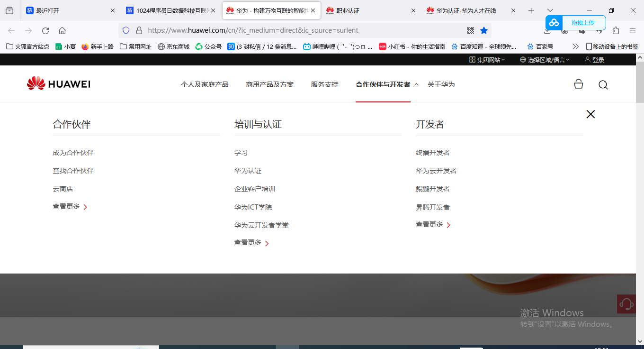This screenshot has width=644, height=349.
Task: Toggle the bookmark star
Action: point(484,30)
